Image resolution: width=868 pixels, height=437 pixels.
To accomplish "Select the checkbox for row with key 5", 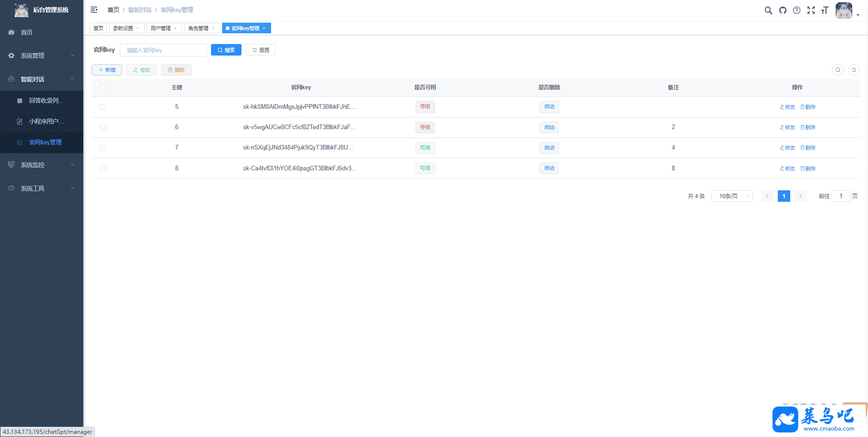I will [103, 107].
